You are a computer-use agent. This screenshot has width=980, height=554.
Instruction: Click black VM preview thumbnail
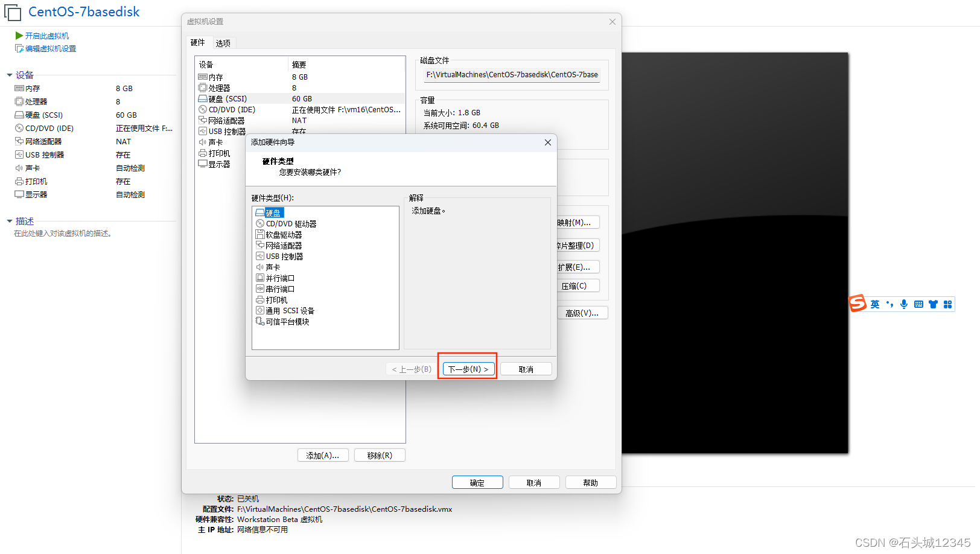(x=735, y=253)
